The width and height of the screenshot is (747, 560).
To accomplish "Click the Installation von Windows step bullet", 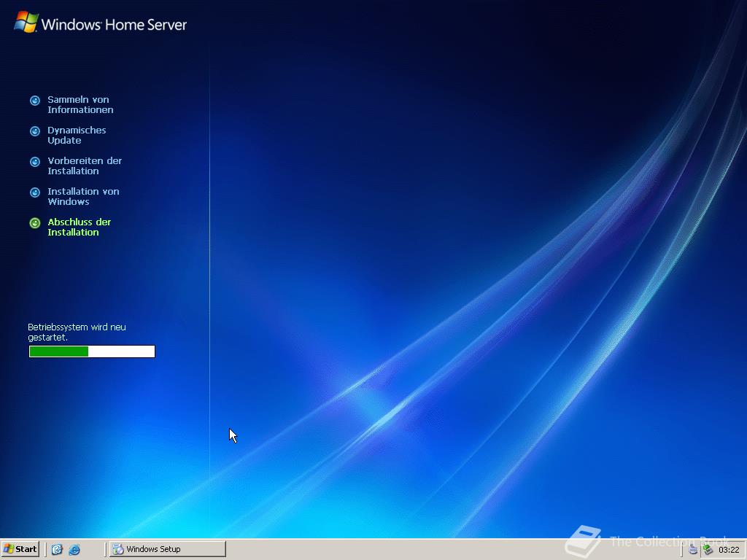I will [35, 192].
